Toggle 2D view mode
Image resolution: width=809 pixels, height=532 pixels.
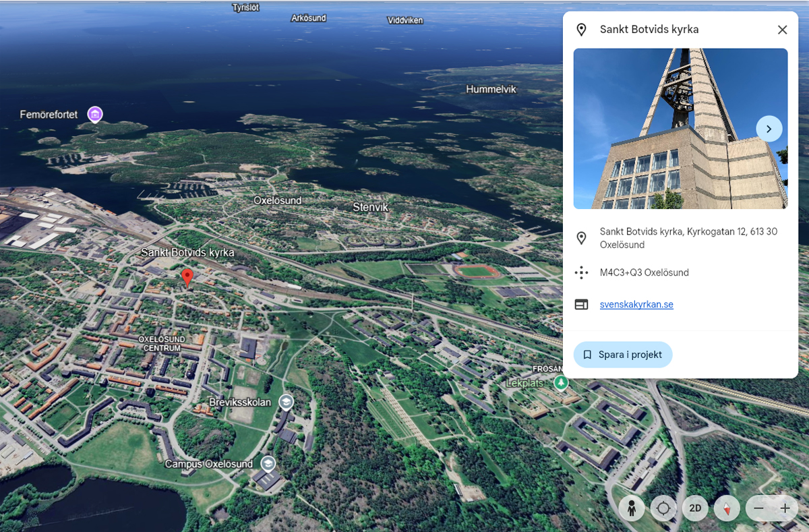(695, 508)
